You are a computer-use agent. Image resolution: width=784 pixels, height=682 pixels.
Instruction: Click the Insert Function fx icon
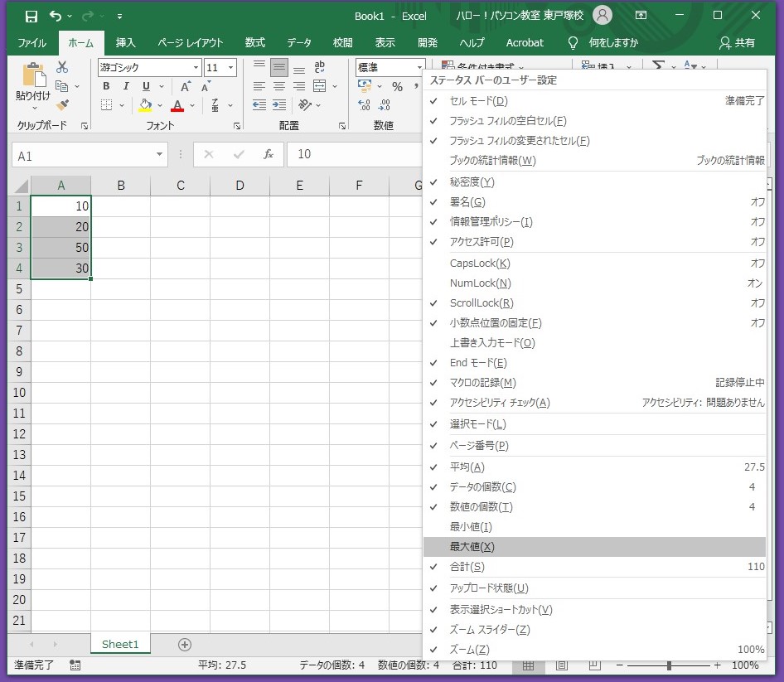click(269, 154)
